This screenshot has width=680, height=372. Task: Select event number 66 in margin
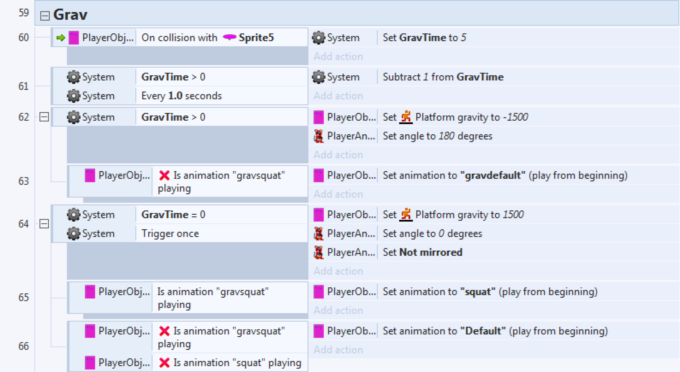pos(23,346)
